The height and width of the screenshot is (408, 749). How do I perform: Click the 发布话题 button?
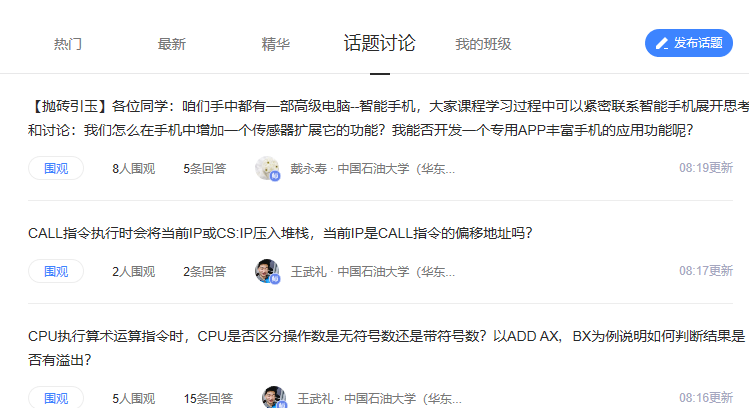pyautogui.click(x=689, y=43)
